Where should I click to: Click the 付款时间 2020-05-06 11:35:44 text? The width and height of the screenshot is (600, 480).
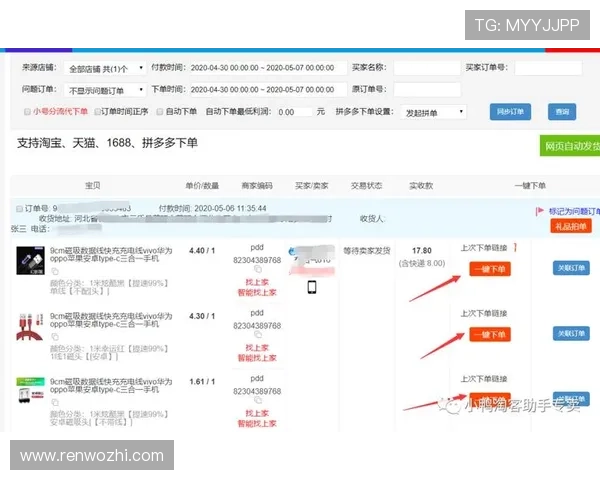pos(213,209)
